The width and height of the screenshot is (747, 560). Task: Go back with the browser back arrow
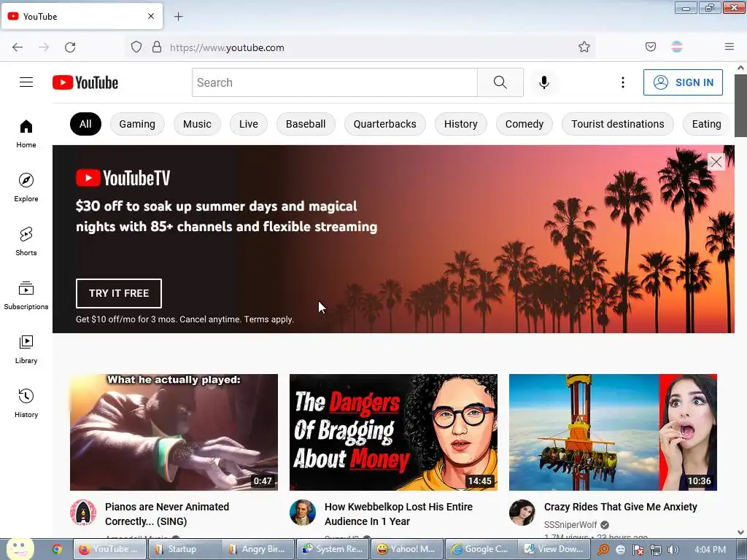point(18,47)
